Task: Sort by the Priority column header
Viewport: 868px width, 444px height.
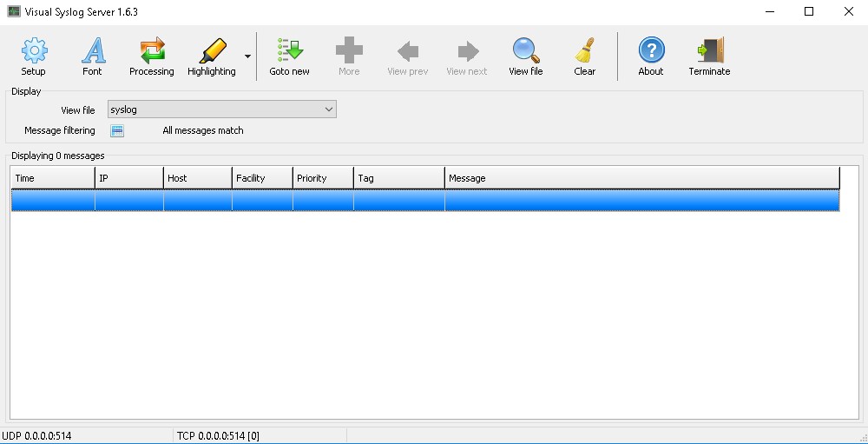Action: pyautogui.click(x=323, y=178)
